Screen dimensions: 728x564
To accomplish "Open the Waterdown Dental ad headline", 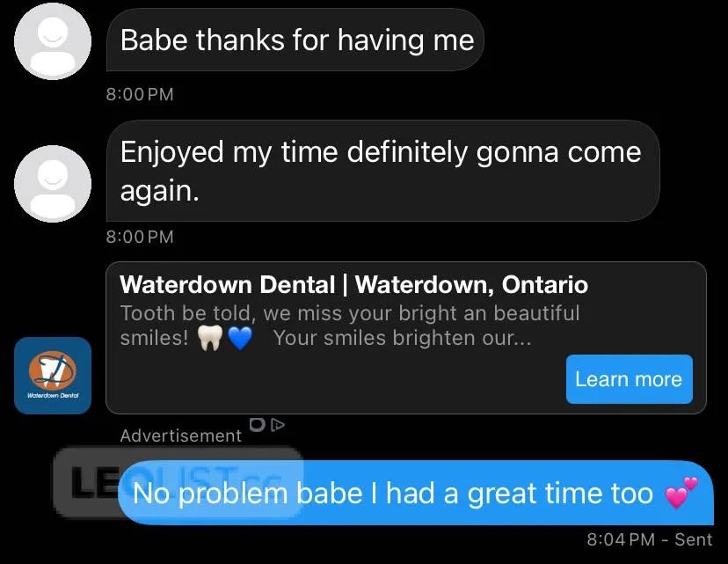I will (x=354, y=285).
